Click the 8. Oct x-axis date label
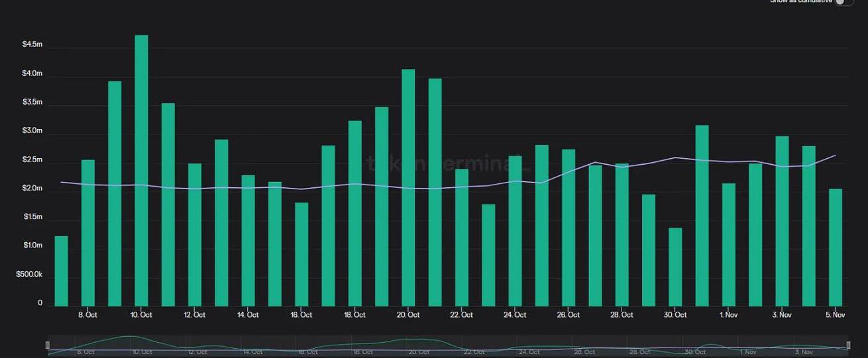The width and height of the screenshot is (868, 358). [x=87, y=315]
